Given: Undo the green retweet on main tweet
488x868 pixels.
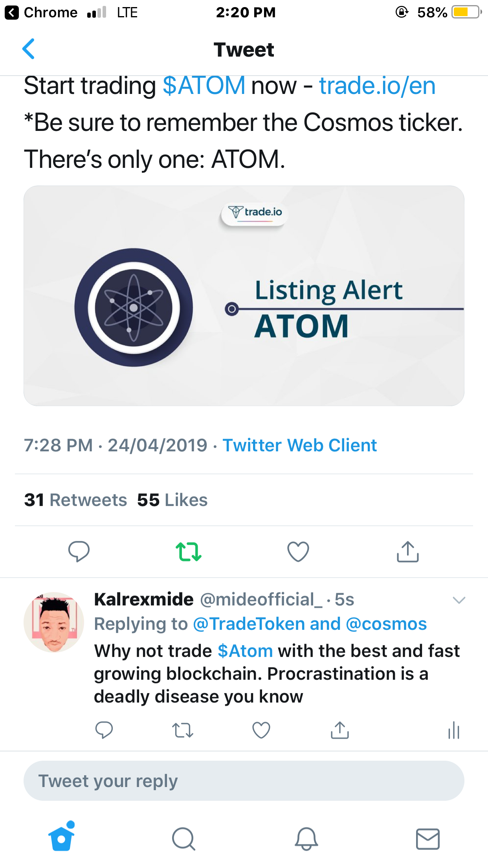Looking at the screenshot, I should [189, 551].
